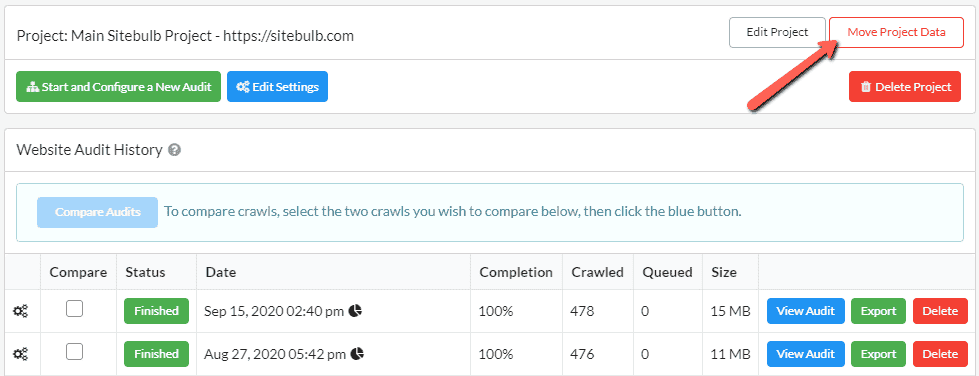Delete the Aug 27, 2020 audit
The height and width of the screenshot is (376, 979).
pos(940,354)
